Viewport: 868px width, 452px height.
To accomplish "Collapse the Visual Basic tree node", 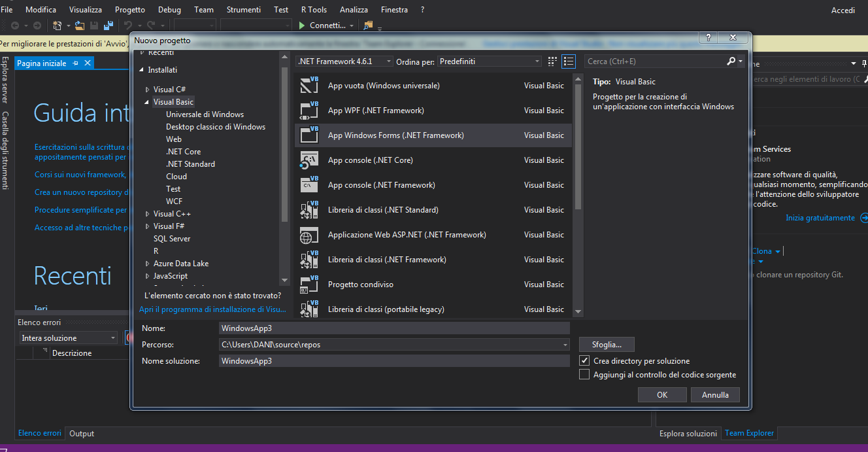I will point(147,102).
